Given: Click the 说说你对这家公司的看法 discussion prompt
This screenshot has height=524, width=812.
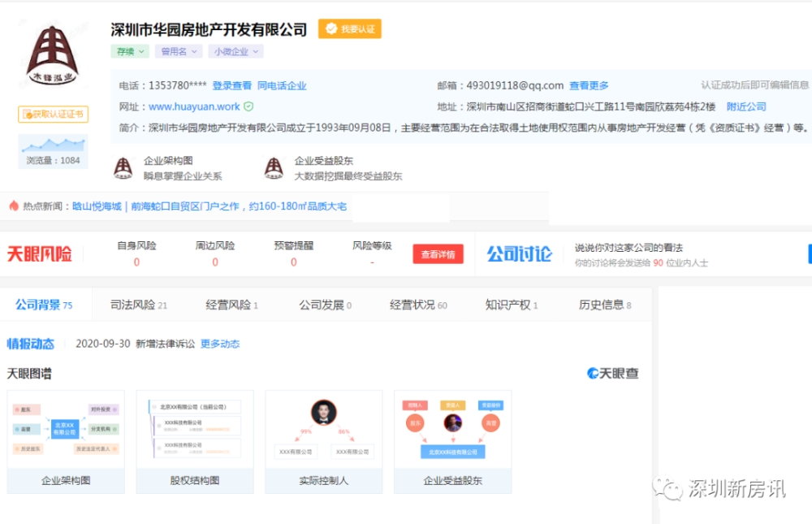Looking at the screenshot, I should (x=628, y=248).
